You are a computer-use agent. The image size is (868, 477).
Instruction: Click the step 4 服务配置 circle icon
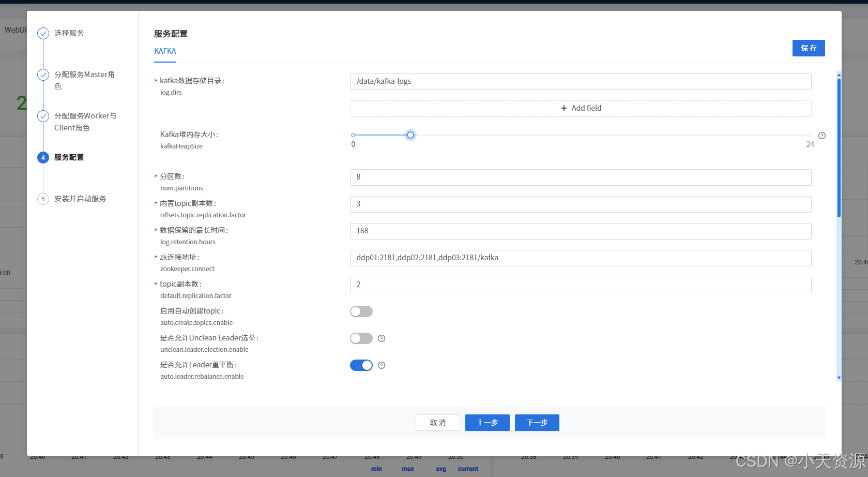click(43, 158)
